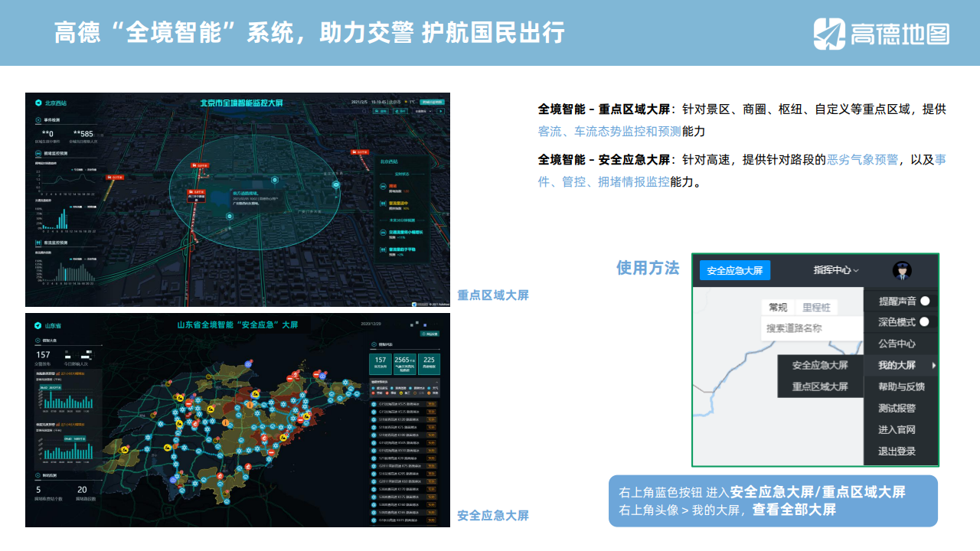This screenshot has width=980, height=551.
Task: Click the 225 tile in the Shandong panel
Action: click(x=429, y=364)
